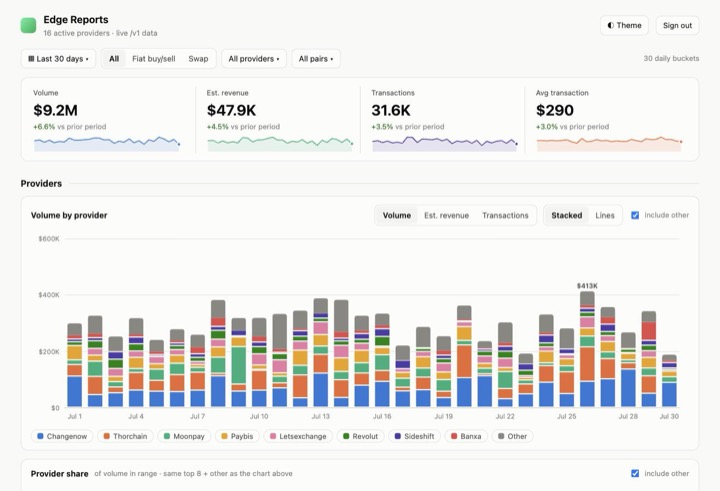Click the 'Provider share' heading

pos(59,474)
